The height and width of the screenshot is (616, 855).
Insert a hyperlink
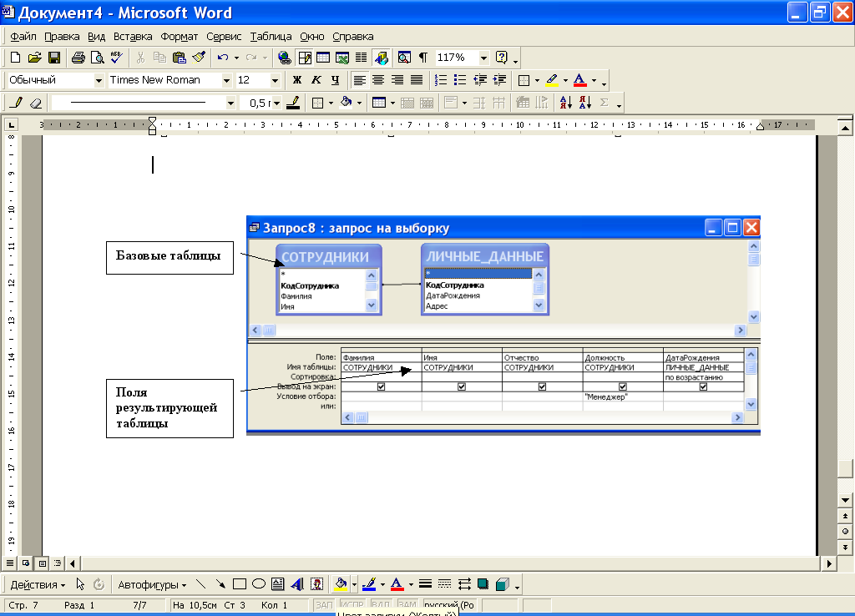coord(284,58)
